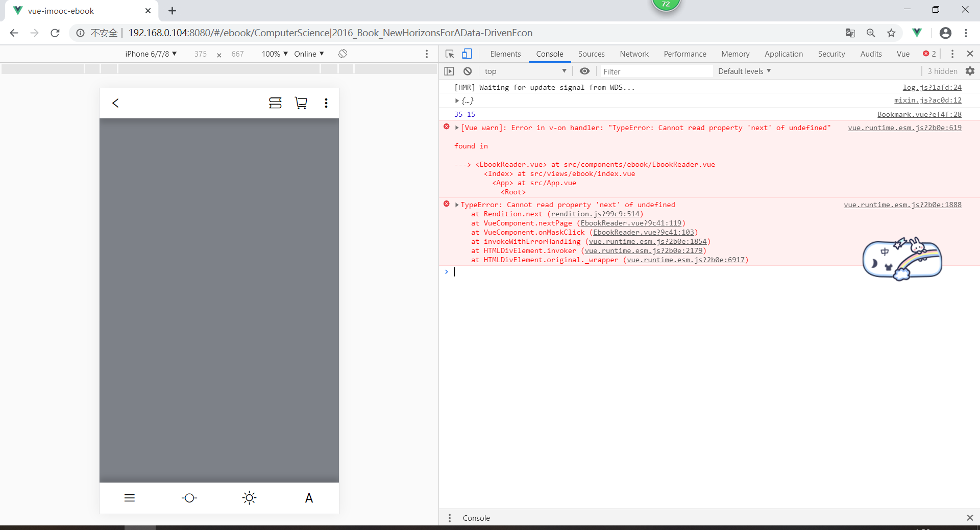Close the vue-imooc-ebook tab
The width and height of the screenshot is (980, 530).
pyautogui.click(x=148, y=11)
